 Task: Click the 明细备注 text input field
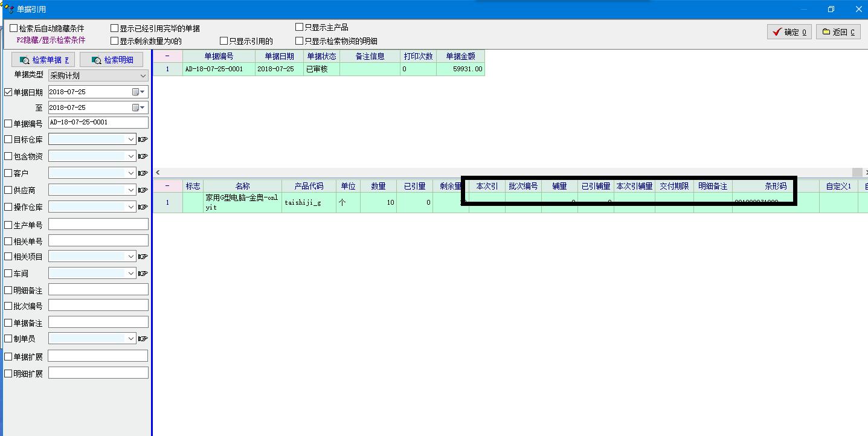click(x=98, y=290)
